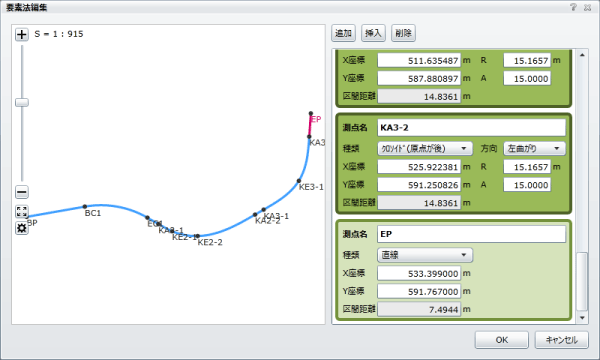Select the KE2-2 point on the curve

(x=197, y=236)
